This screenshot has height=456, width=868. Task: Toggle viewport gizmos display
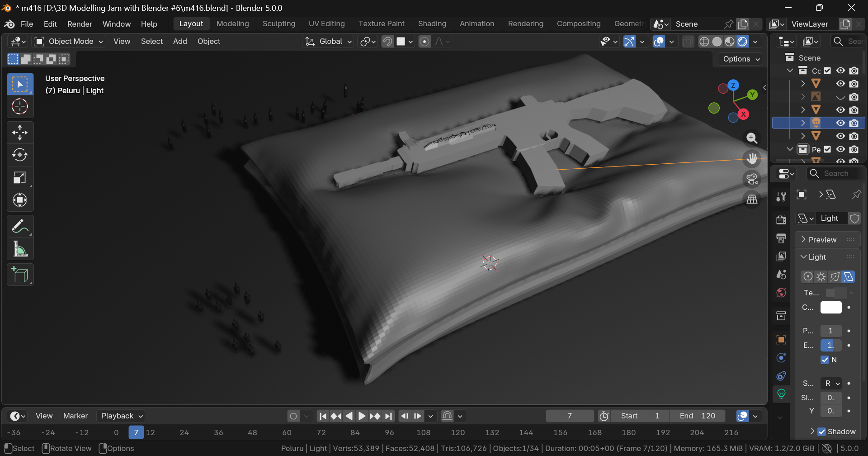click(629, 42)
